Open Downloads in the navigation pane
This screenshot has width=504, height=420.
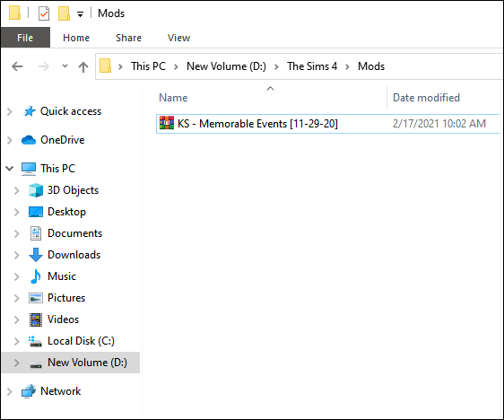tap(74, 255)
